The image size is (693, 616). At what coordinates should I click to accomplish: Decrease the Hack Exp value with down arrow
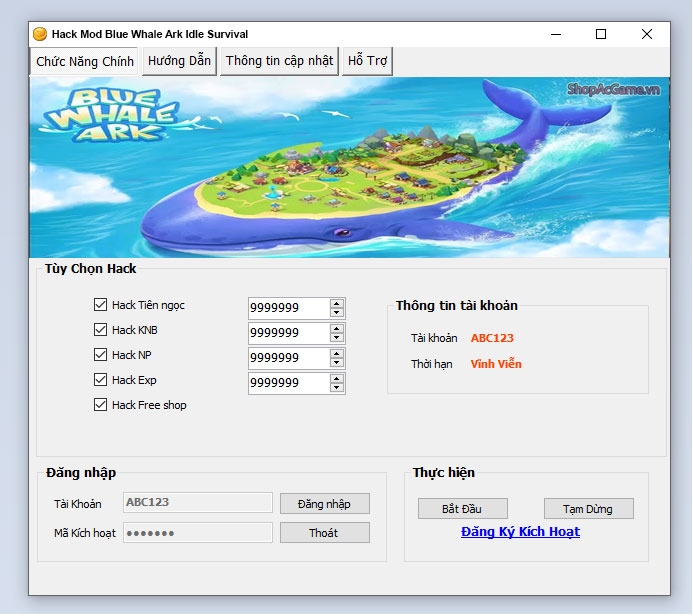pos(337,388)
